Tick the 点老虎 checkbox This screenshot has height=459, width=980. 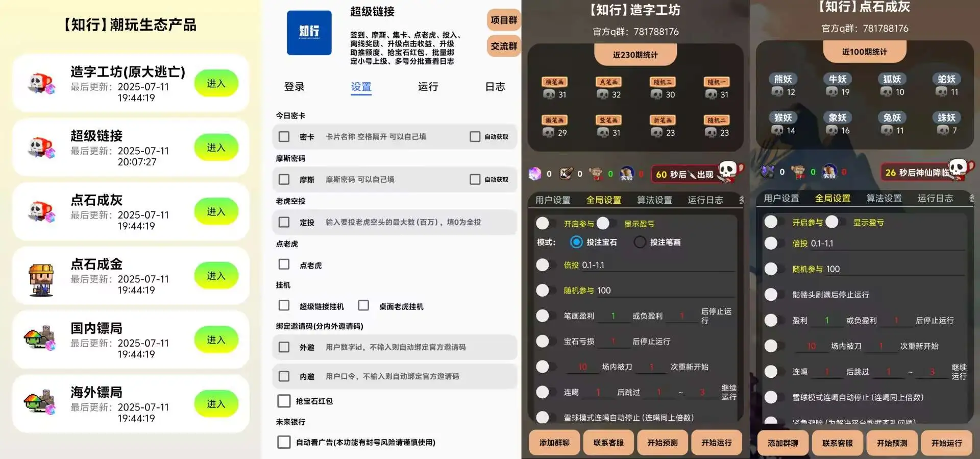click(284, 264)
